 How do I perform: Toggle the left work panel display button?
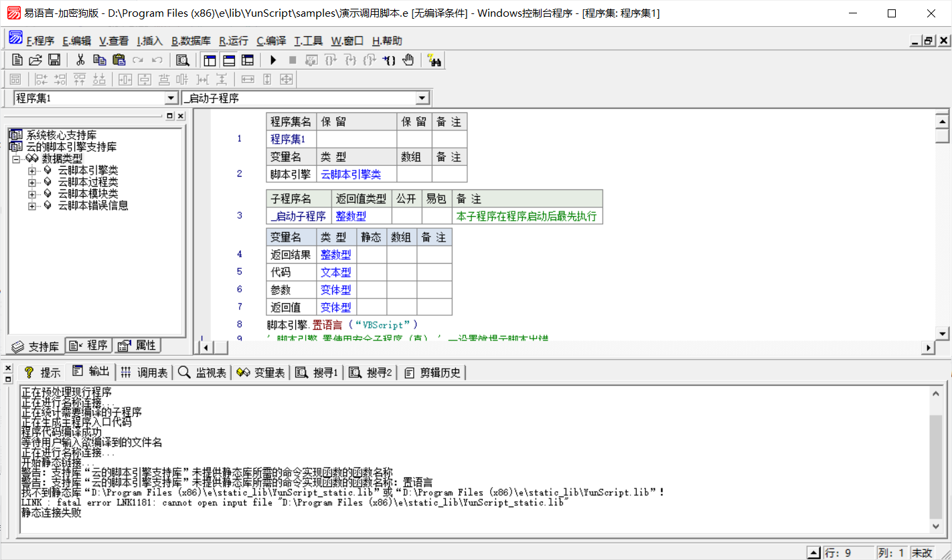tap(210, 60)
